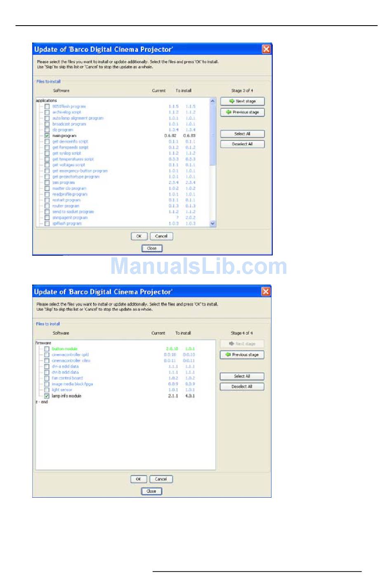Confirm with OK in Stage 3 of 4 dialog
This screenshot has width=392, height=577.
tap(139, 236)
